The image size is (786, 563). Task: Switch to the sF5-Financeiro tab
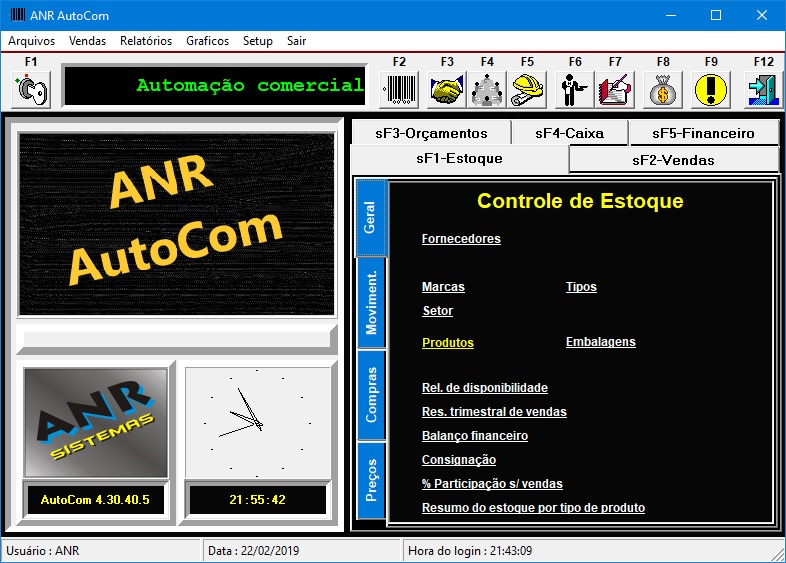point(703,133)
